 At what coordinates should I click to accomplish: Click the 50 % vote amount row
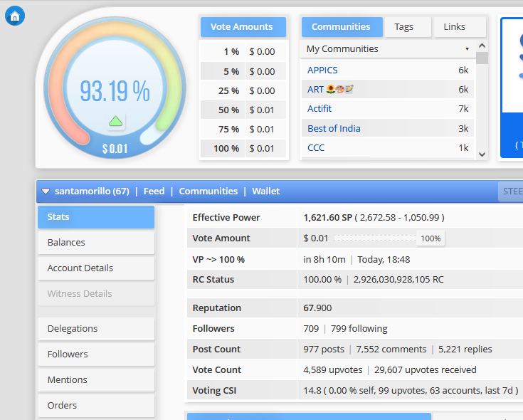click(x=243, y=110)
